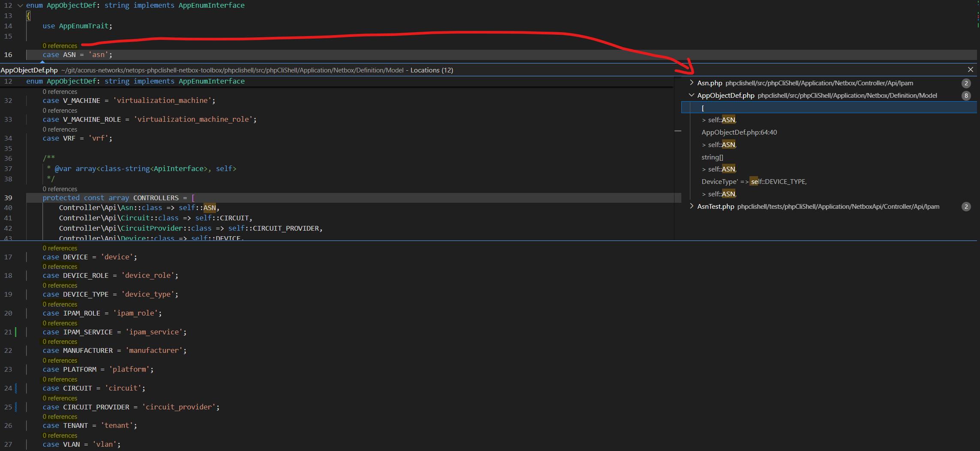Click the 'circuit' string on line 24
980x451 pixels.
(123, 388)
